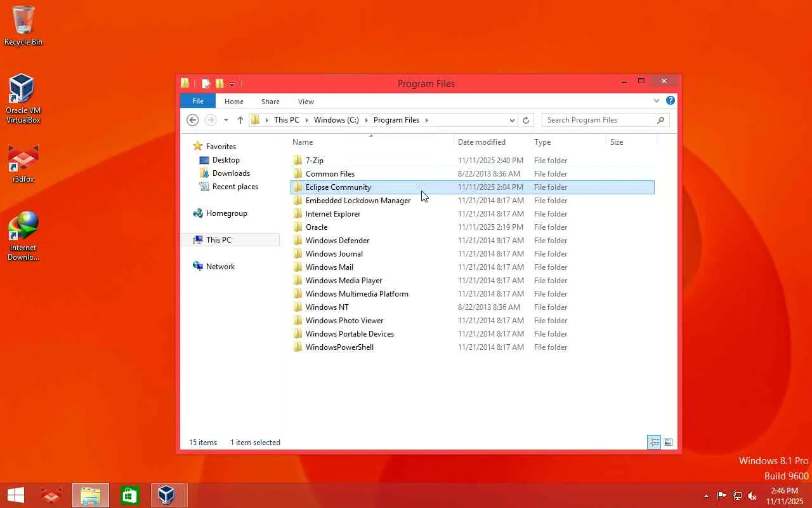
Task: Sort by the Size column header
Action: 632,142
